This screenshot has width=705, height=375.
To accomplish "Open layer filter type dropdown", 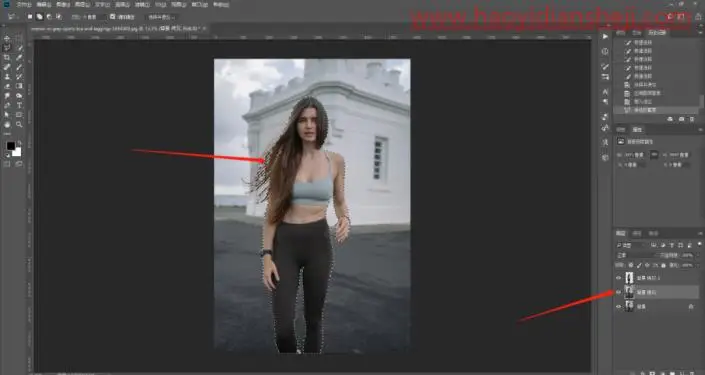I will click(631, 245).
